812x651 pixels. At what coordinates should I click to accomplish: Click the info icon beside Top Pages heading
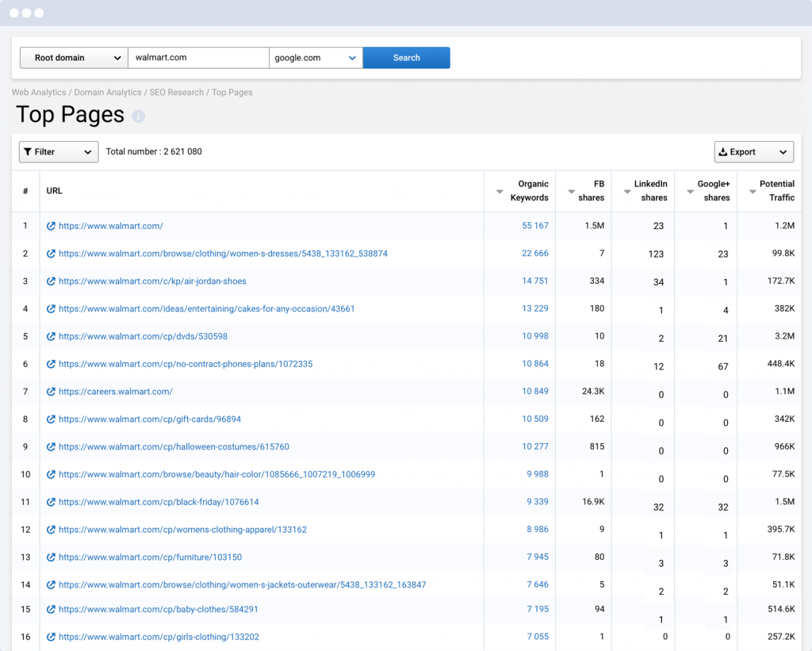click(x=139, y=116)
